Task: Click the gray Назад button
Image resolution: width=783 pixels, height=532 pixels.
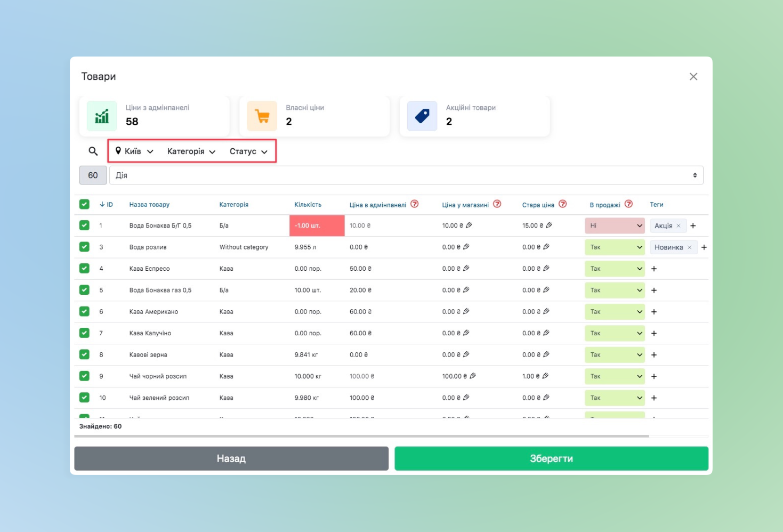Action: click(x=231, y=458)
